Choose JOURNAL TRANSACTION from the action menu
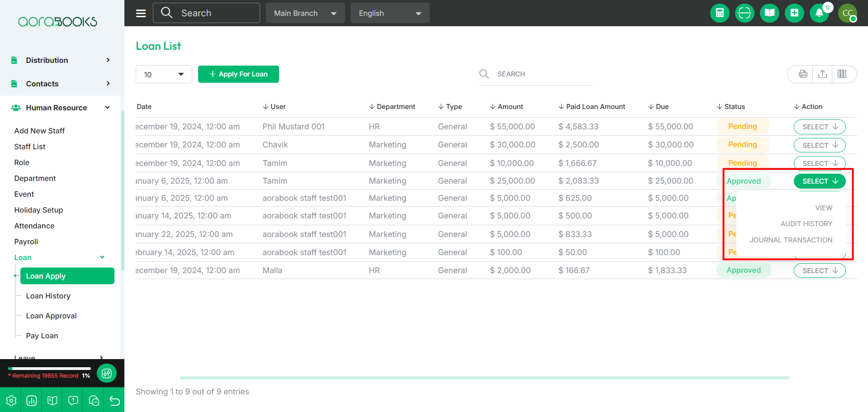The width and height of the screenshot is (868, 412). (x=791, y=240)
